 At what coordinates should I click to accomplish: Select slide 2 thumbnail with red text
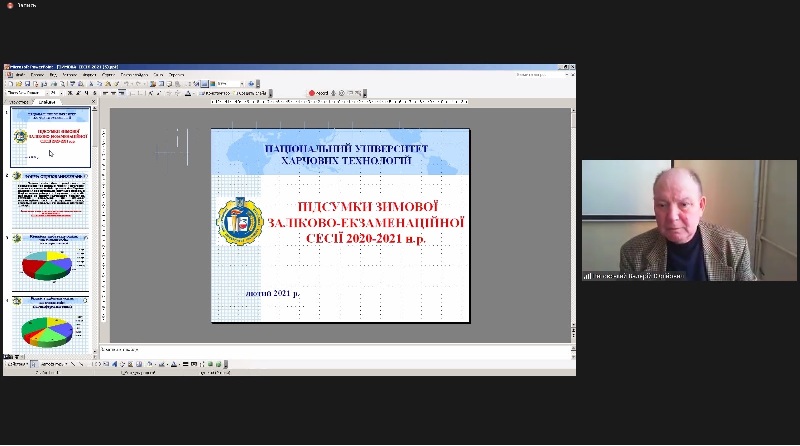pos(51,201)
